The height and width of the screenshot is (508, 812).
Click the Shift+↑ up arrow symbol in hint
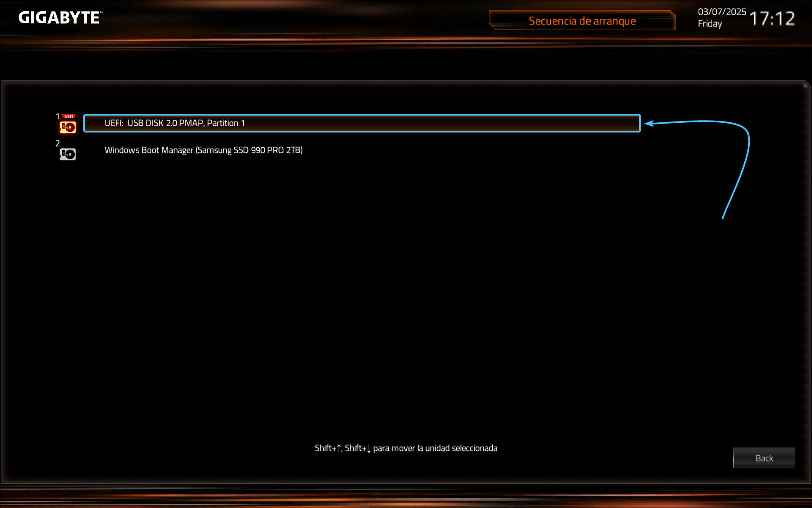[x=339, y=448]
